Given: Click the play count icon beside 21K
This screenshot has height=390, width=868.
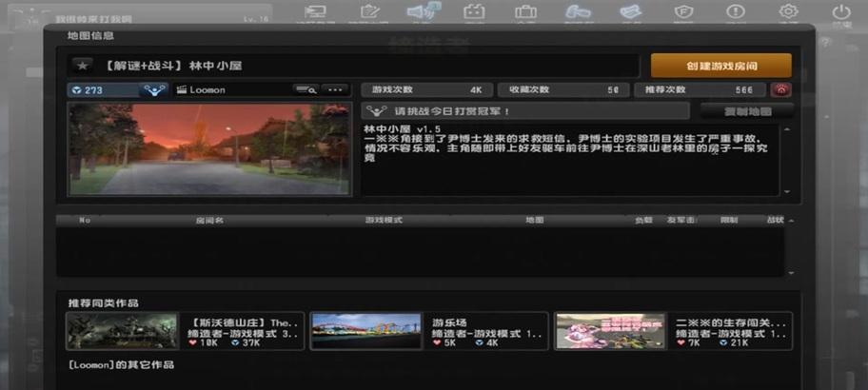Looking at the screenshot, I should 724,343.
